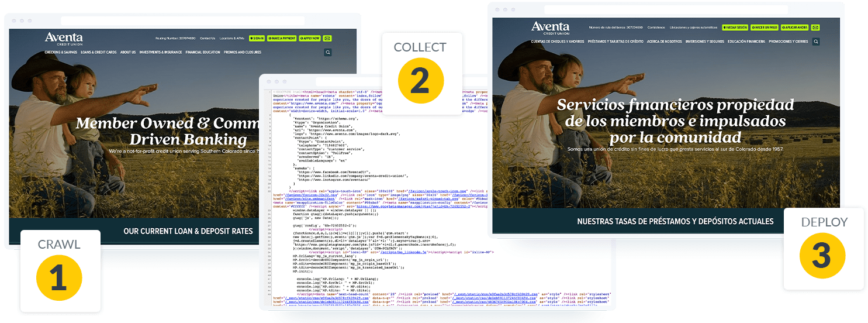This screenshot has height=323, width=868.
Task: Click the Número de ruta del banco text
Action: (x=615, y=28)
